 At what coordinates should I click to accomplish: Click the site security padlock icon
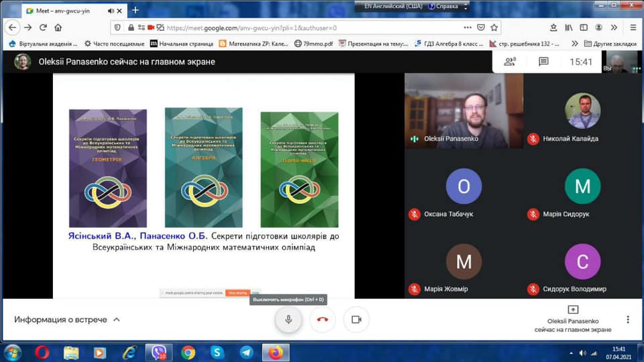click(x=131, y=27)
